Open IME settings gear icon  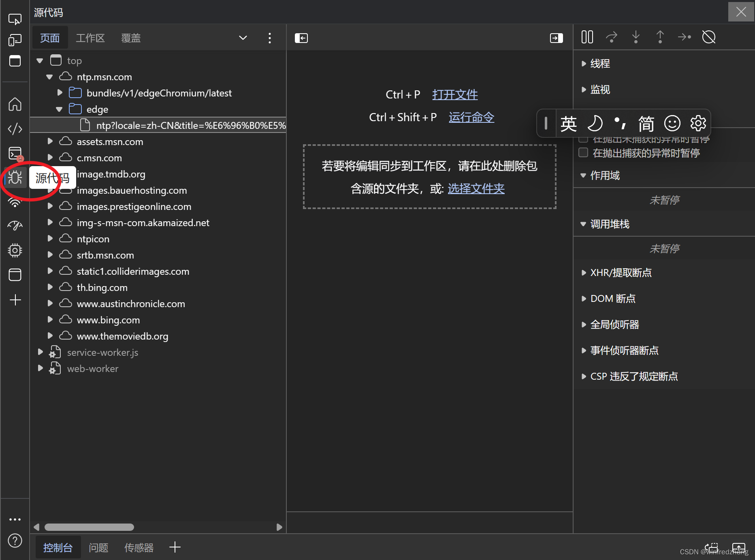(698, 123)
